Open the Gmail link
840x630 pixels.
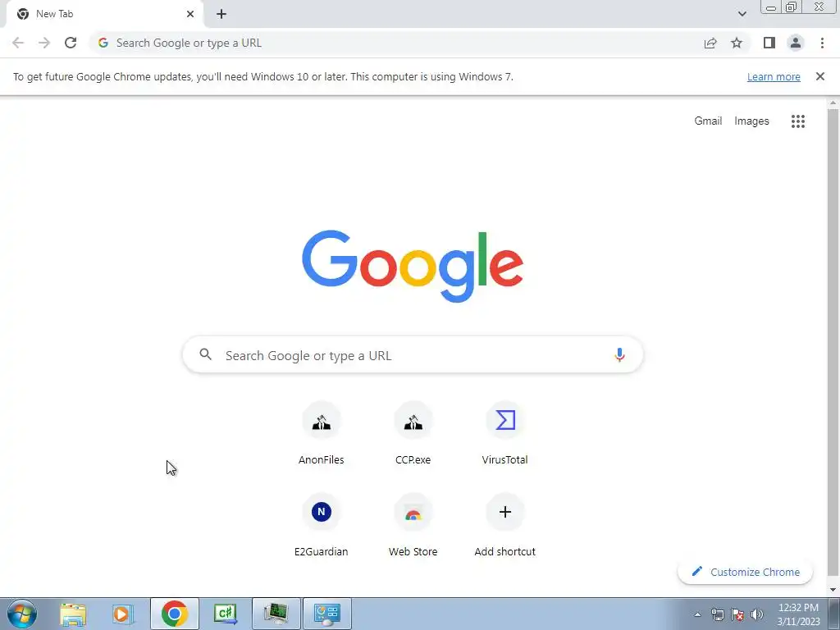point(708,121)
